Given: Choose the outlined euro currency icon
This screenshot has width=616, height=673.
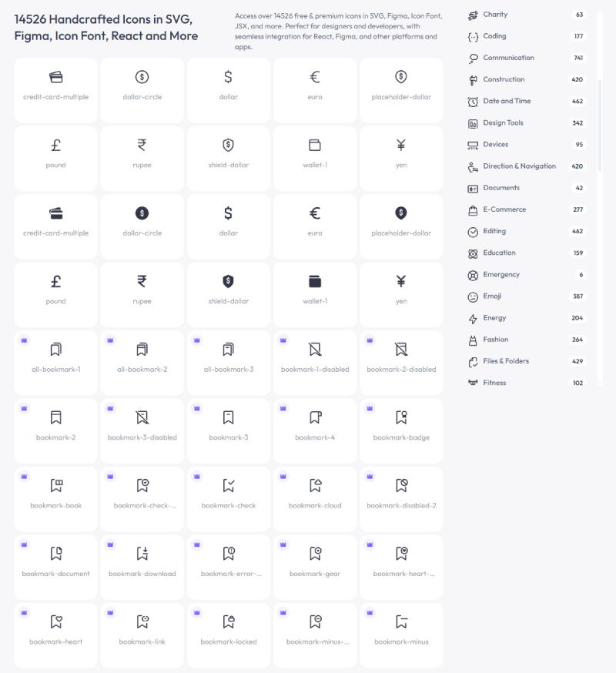Looking at the screenshot, I should pos(315,91).
